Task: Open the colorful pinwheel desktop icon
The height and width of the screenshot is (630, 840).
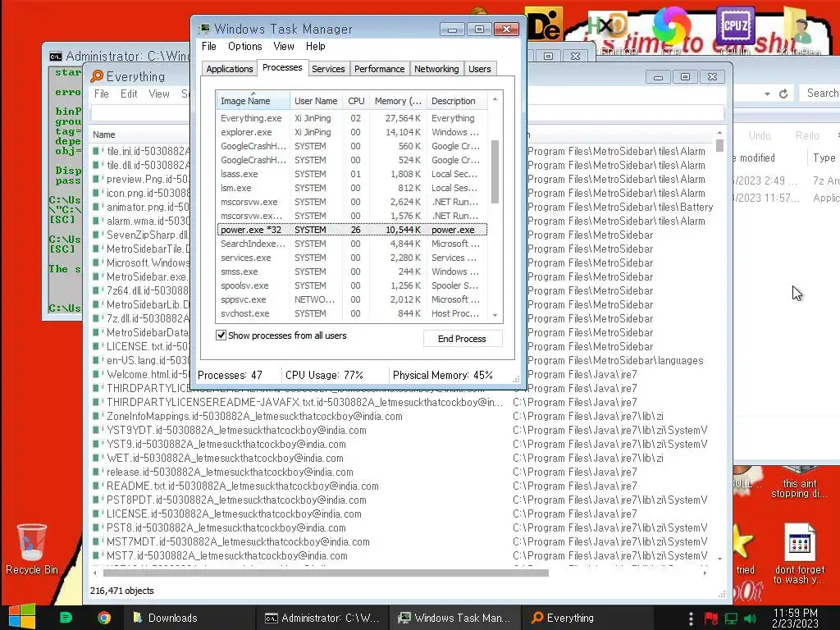Action: coord(671,27)
